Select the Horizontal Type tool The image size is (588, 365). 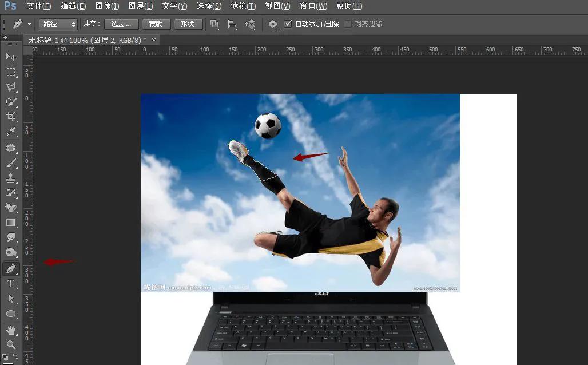click(11, 284)
